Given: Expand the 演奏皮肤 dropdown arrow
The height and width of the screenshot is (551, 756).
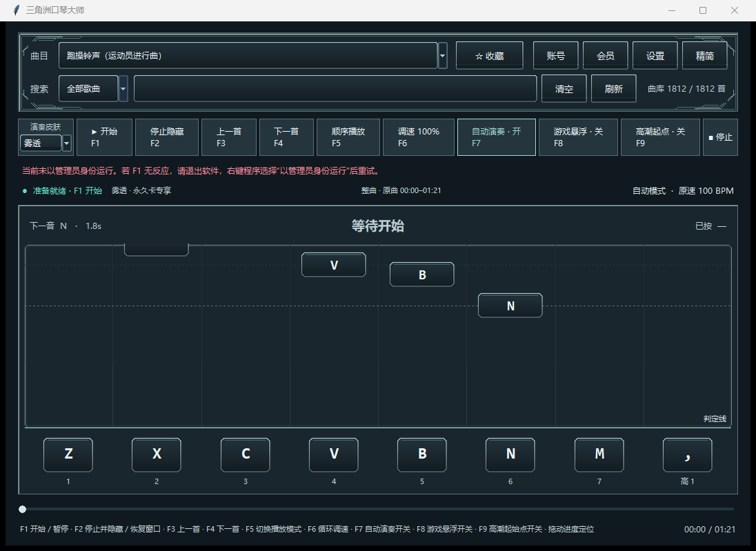Looking at the screenshot, I should pyautogui.click(x=67, y=143).
